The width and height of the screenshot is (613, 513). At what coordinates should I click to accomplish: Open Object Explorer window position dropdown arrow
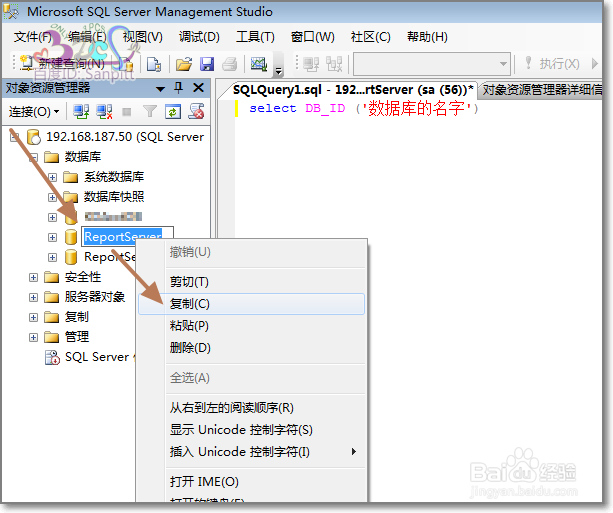click(160, 89)
